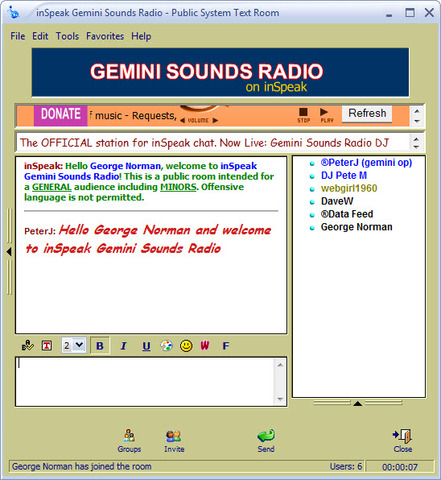This screenshot has height=480, width=441.
Task: Open the Favorites menu
Action: 105,36
